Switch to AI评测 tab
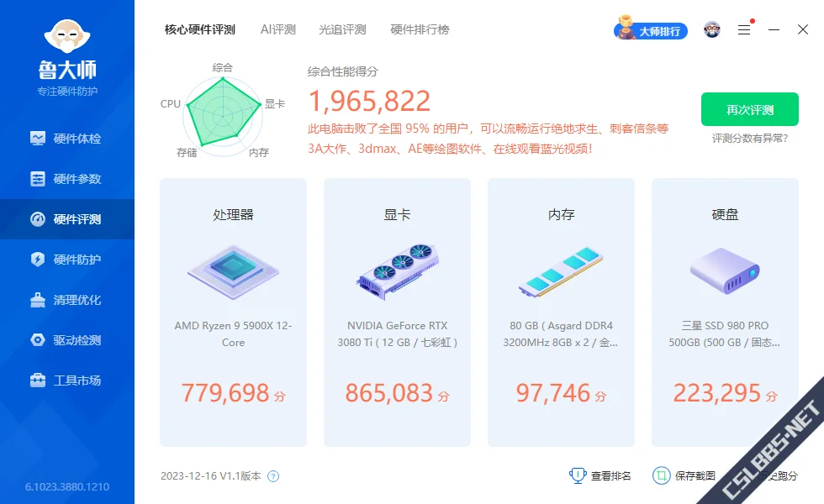The width and height of the screenshot is (824, 504). (278, 29)
